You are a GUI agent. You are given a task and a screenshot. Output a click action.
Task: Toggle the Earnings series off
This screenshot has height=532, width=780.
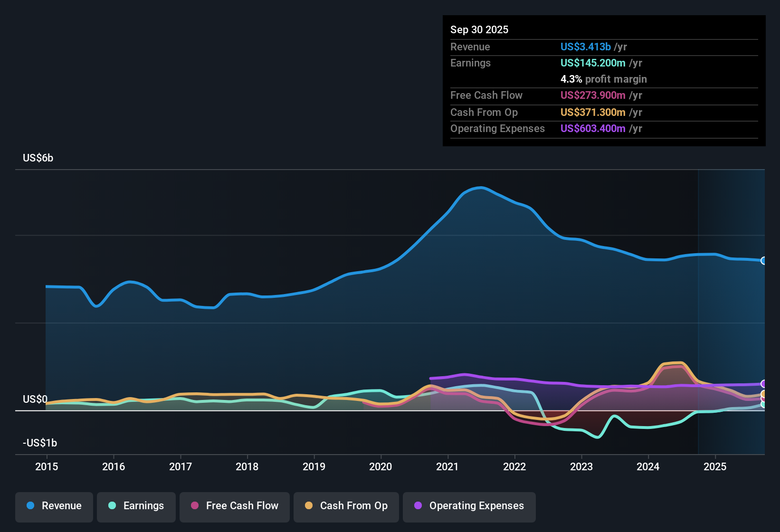tap(136, 506)
